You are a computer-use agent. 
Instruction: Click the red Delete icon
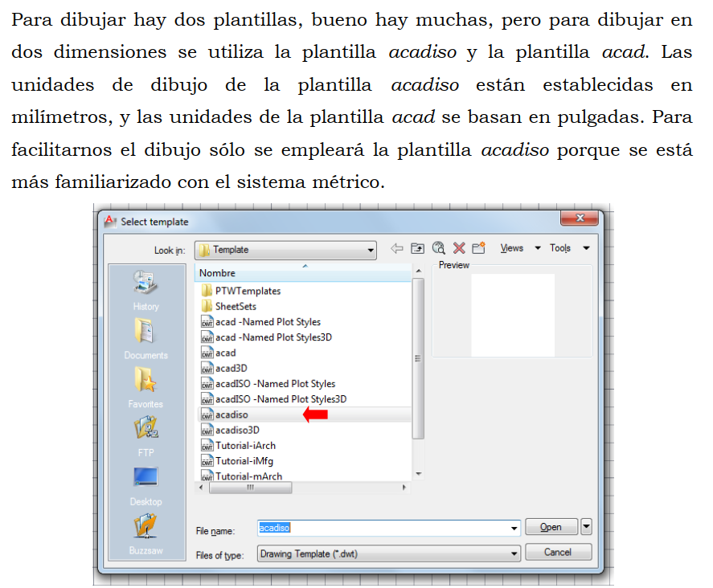(x=459, y=248)
